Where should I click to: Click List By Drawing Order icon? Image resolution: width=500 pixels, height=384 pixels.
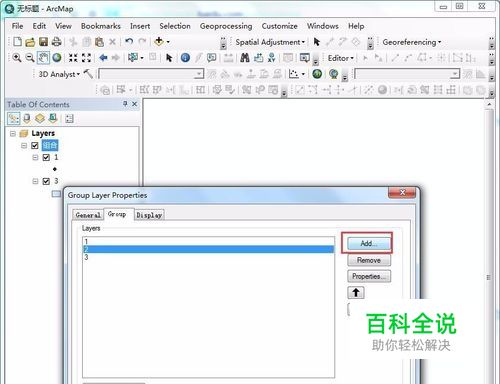(14, 118)
